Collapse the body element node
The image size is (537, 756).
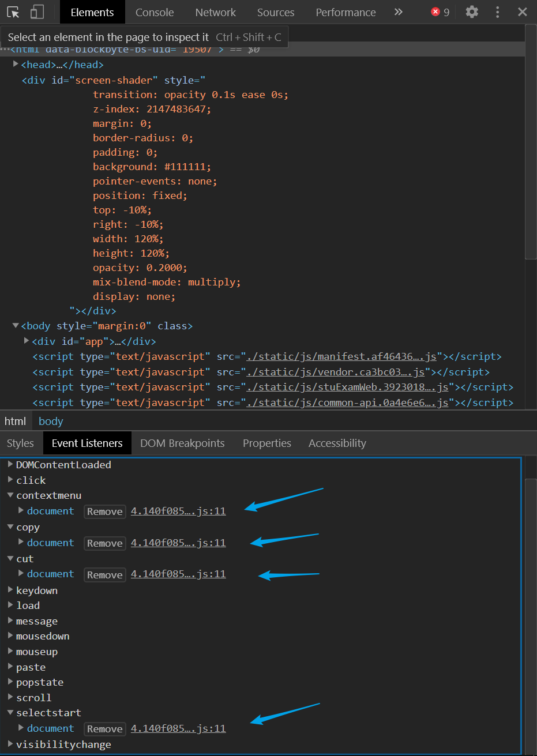(x=16, y=326)
